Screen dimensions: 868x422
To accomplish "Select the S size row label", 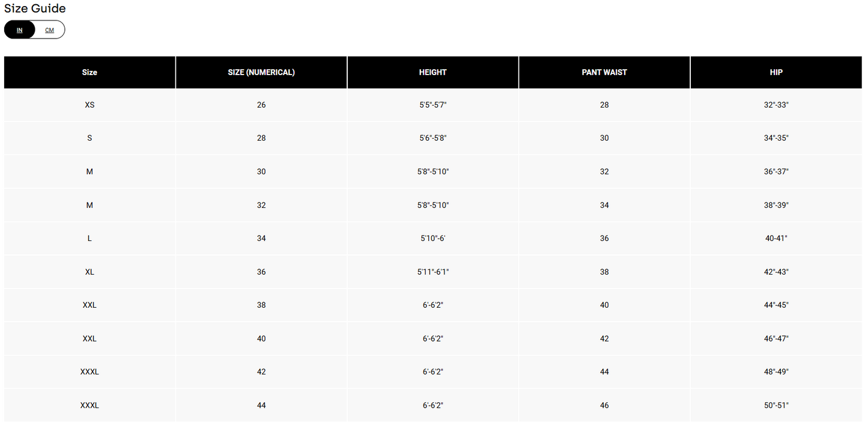I will click(90, 138).
